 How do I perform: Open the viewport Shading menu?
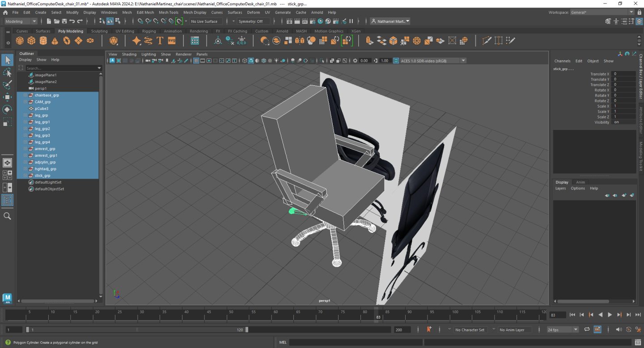129,55
